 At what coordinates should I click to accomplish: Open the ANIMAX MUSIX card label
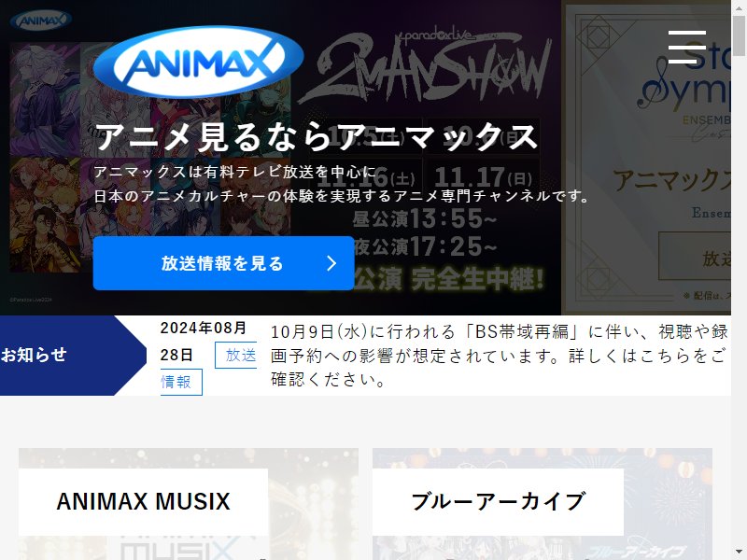tap(143, 502)
